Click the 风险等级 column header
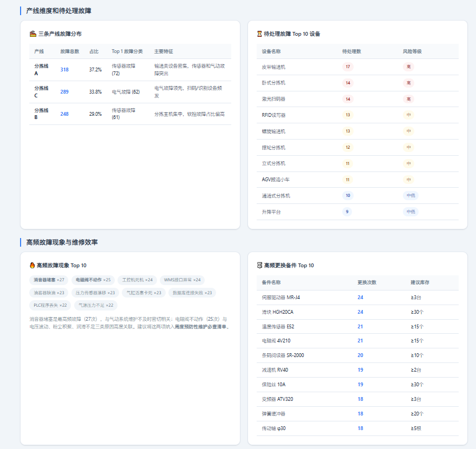476x449 pixels. [412, 51]
